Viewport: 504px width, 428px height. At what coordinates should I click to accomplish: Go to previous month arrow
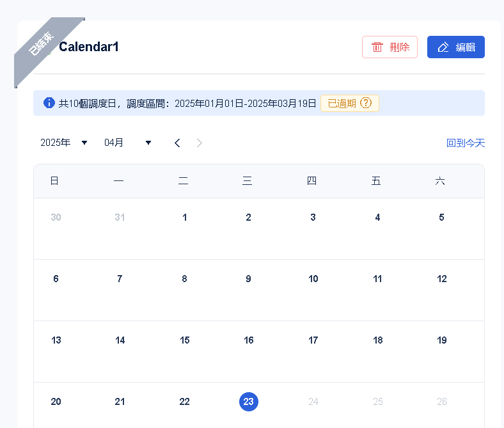(x=178, y=143)
